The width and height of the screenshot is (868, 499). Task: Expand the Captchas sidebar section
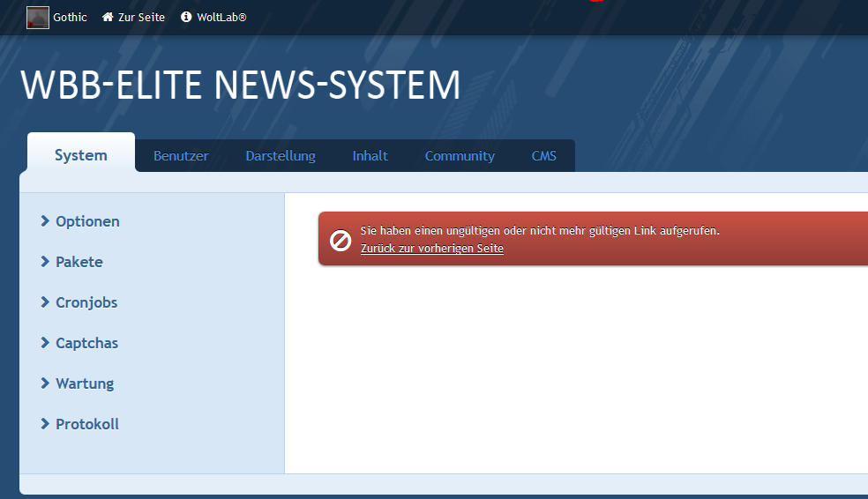[x=86, y=343]
